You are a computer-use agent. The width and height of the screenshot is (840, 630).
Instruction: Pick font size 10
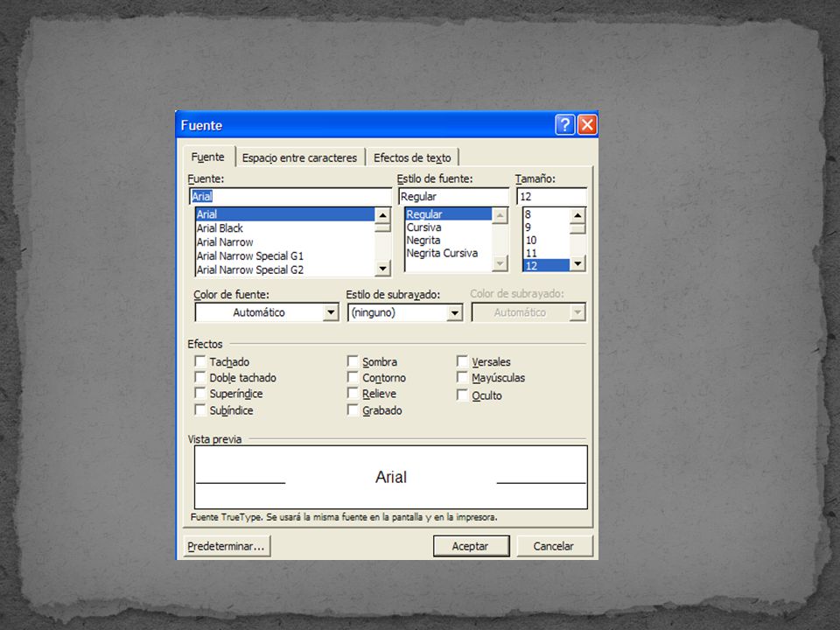[546, 240]
